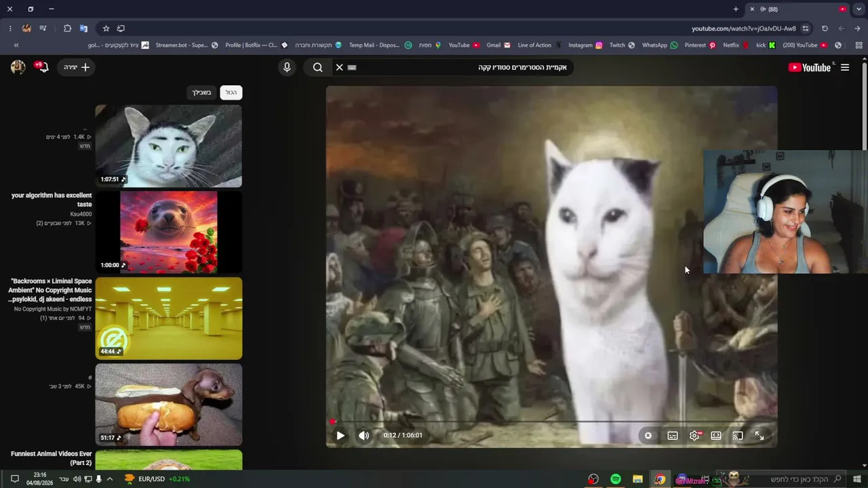Close the '(88)' browser tab
The width and height of the screenshot is (868, 488).
click(x=751, y=9)
